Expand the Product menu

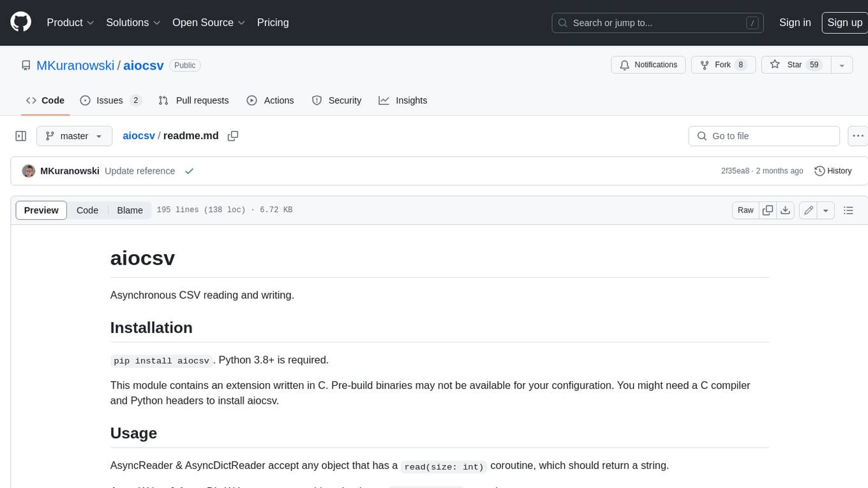click(70, 22)
